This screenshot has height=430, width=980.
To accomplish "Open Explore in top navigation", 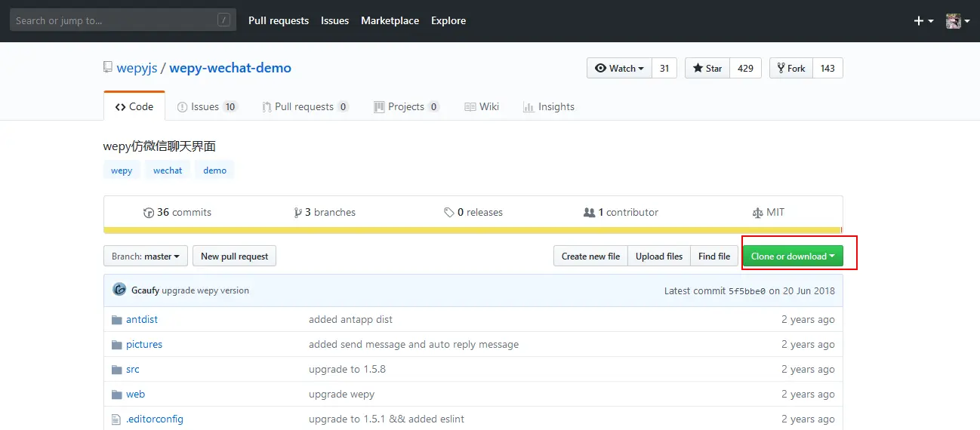I will [x=448, y=20].
